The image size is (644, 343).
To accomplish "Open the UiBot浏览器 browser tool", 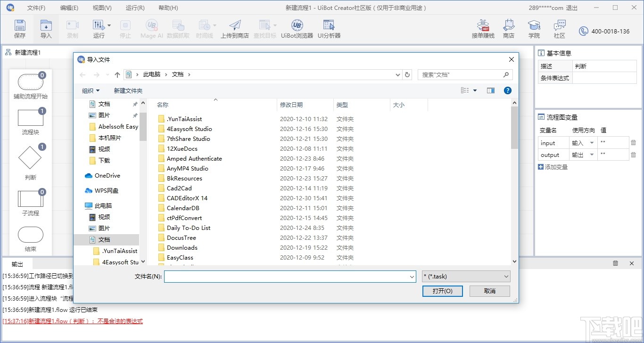I will pyautogui.click(x=297, y=29).
